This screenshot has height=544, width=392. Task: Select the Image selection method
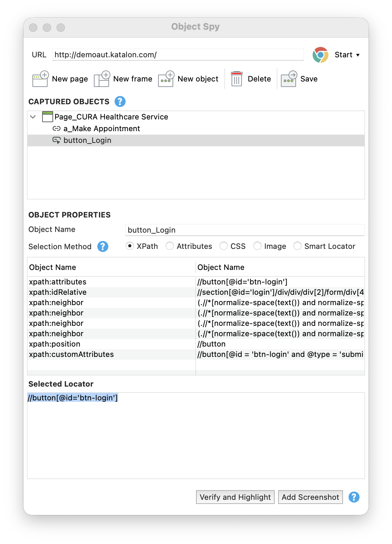click(x=257, y=246)
